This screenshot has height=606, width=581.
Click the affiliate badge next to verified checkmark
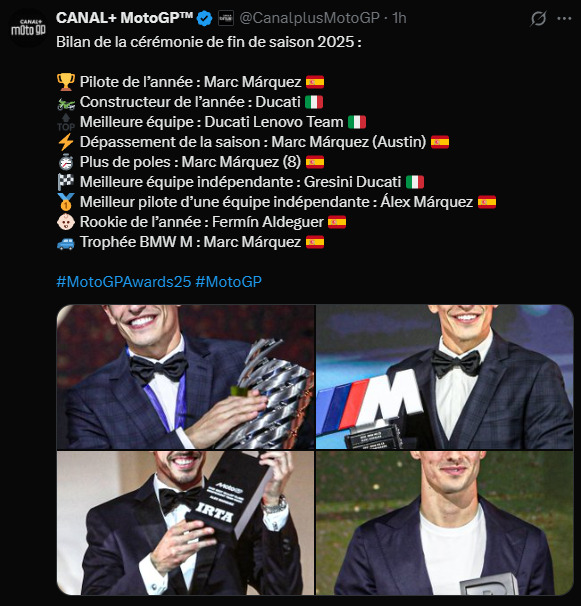click(x=226, y=18)
